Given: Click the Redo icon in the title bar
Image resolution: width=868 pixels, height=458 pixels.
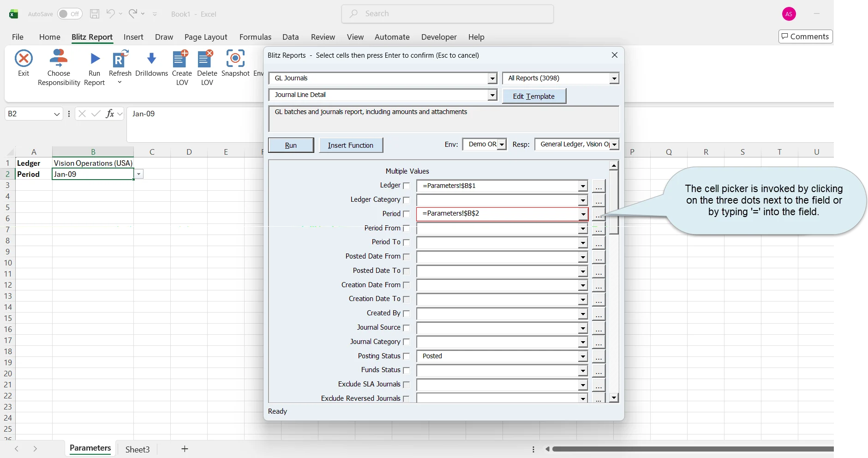Looking at the screenshot, I should pos(133,13).
